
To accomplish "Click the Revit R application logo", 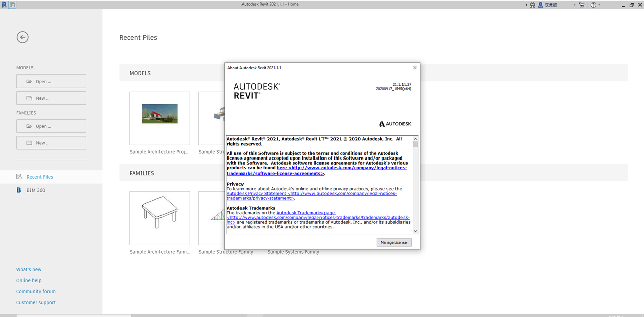I will 4,4.
